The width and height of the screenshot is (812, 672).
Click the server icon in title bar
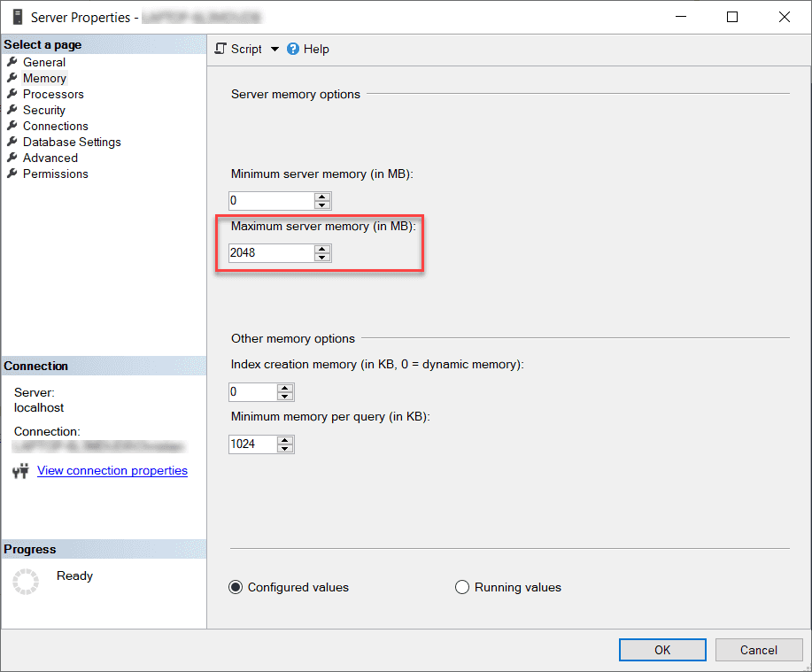click(x=17, y=17)
